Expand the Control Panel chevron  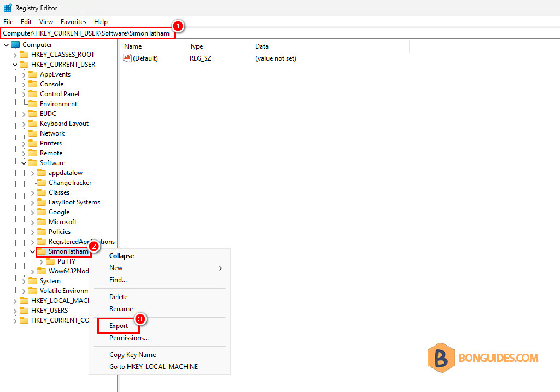[24, 94]
